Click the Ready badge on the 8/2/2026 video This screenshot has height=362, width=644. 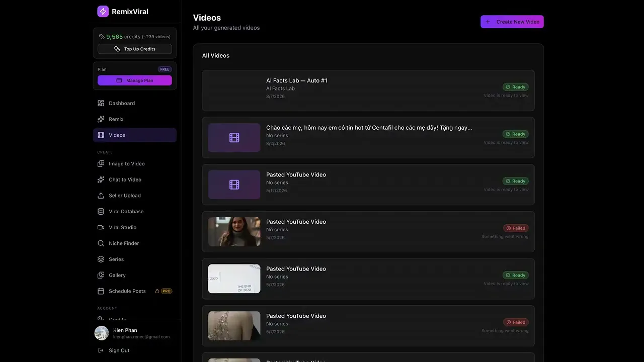pyautogui.click(x=516, y=134)
